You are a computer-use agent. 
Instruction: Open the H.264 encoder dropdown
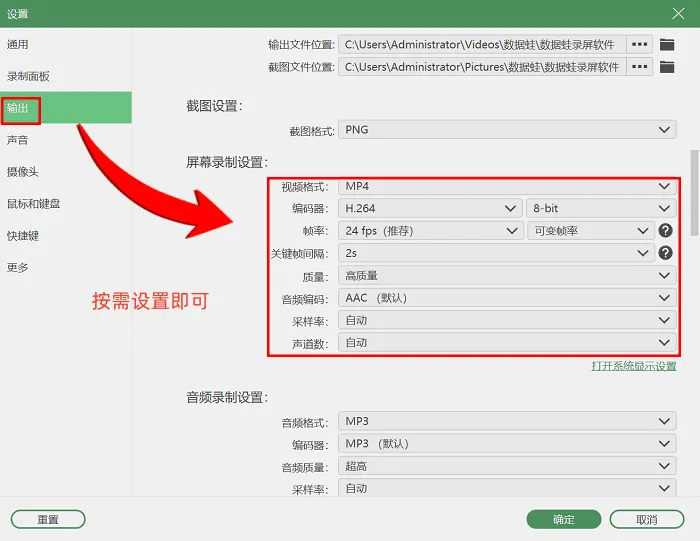pyautogui.click(x=430, y=208)
